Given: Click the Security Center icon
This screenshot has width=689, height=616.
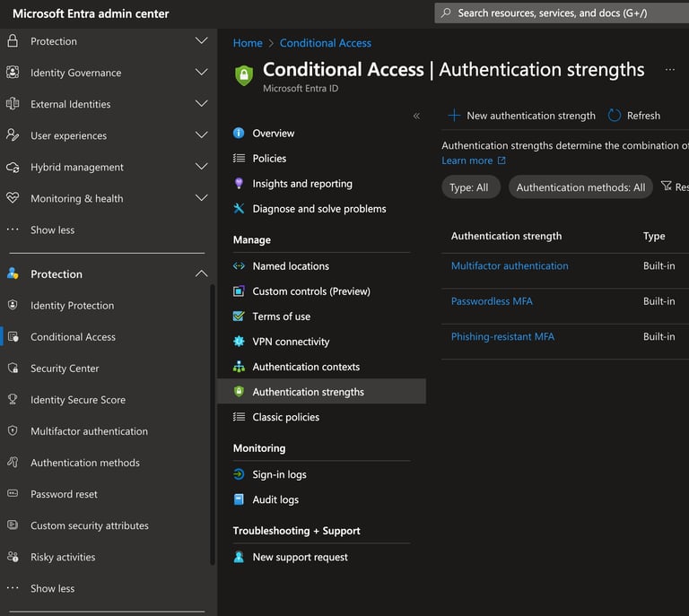Looking at the screenshot, I should point(13,368).
